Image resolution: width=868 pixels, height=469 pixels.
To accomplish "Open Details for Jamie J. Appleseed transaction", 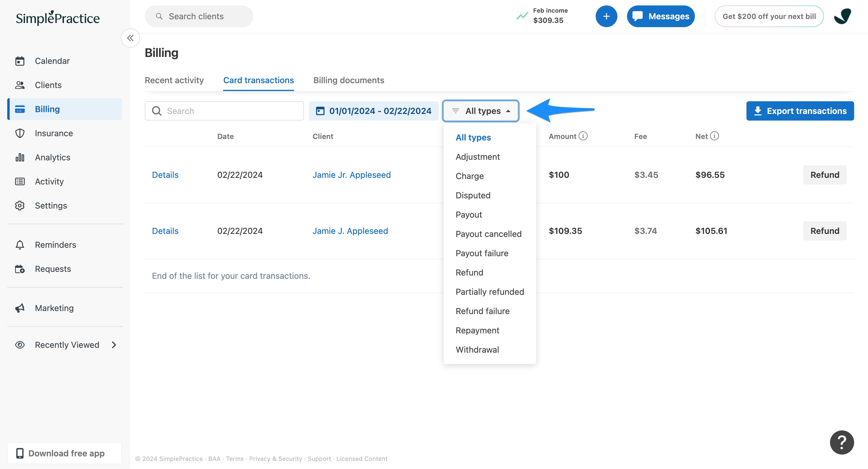I will [x=165, y=231].
